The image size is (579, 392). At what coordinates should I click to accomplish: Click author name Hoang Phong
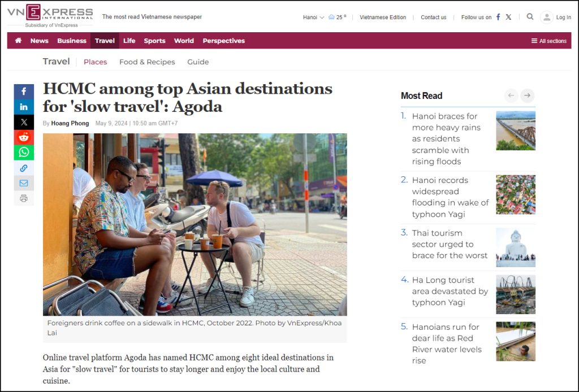click(70, 123)
